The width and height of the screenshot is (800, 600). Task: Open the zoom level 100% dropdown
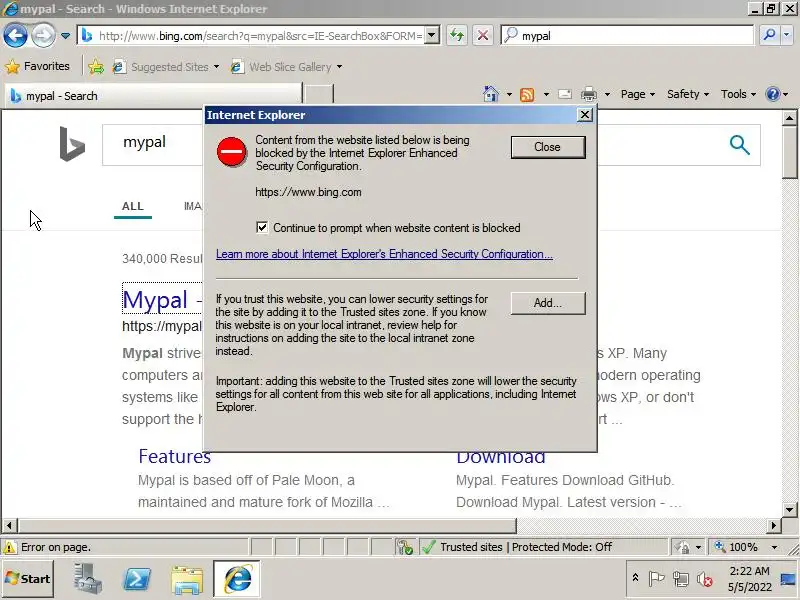coord(773,547)
